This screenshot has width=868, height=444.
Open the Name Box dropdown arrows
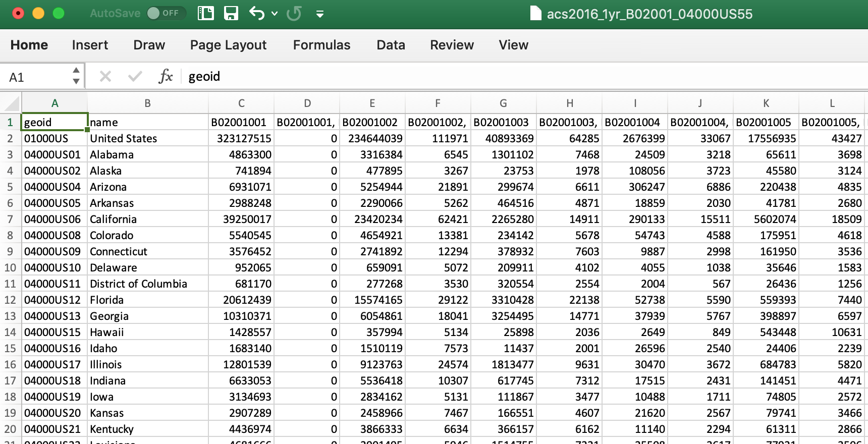[76, 76]
